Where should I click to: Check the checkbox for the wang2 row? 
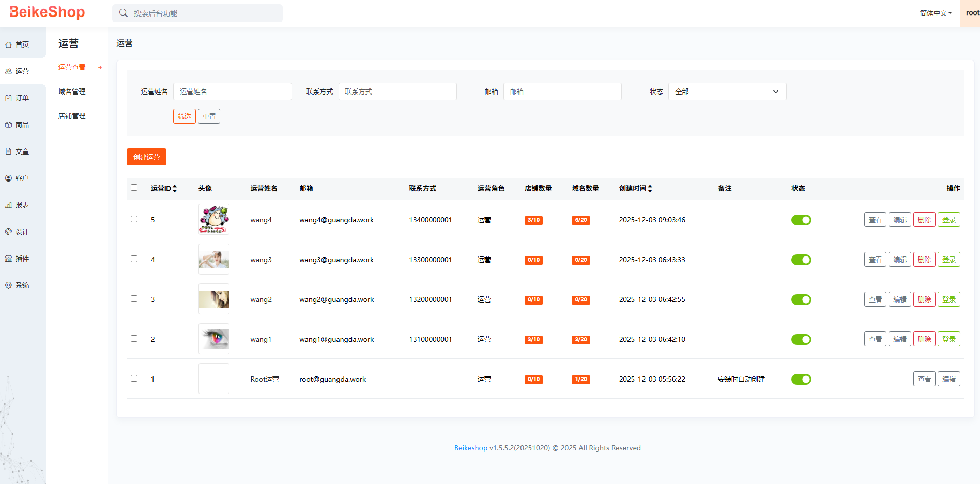[134, 299]
